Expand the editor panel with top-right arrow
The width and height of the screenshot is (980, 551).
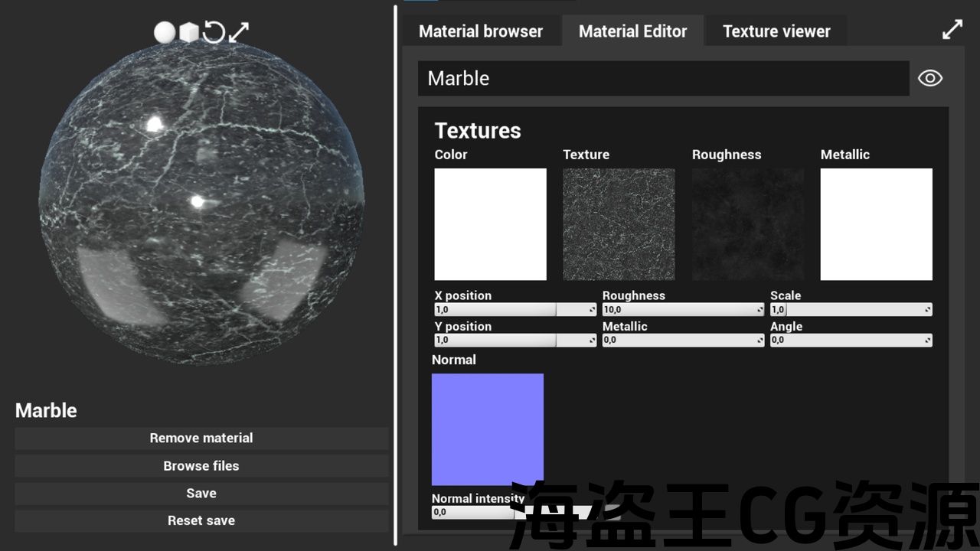click(x=952, y=30)
